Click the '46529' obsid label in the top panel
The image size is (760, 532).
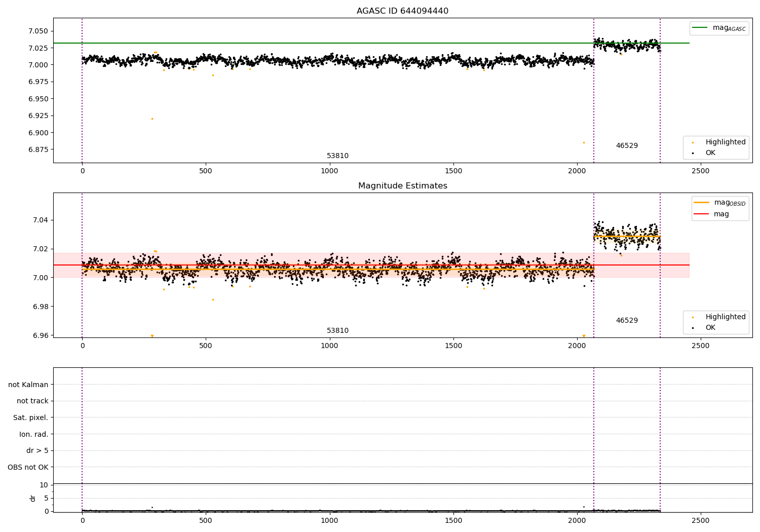click(x=627, y=146)
